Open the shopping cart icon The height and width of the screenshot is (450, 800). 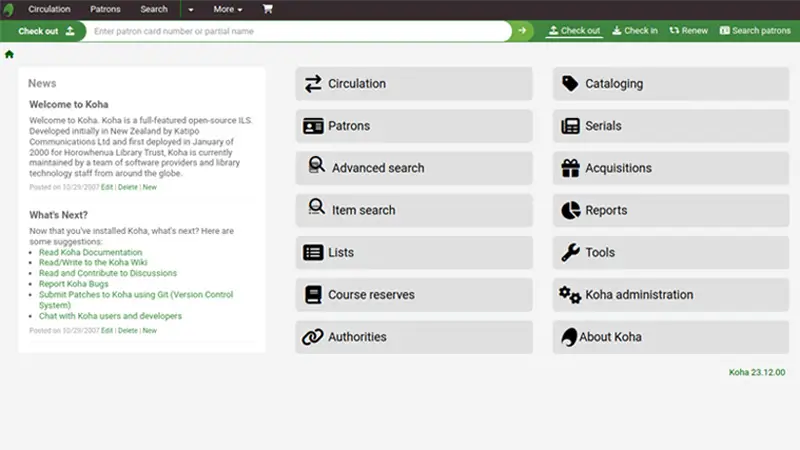267,9
